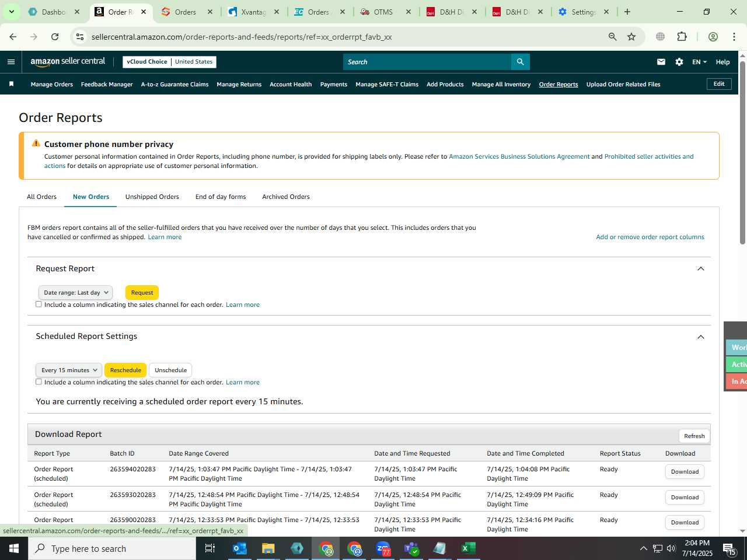Open Manage All Inventory in the nav bar
Viewport: 747px width, 560px height.
click(x=501, y=85)
